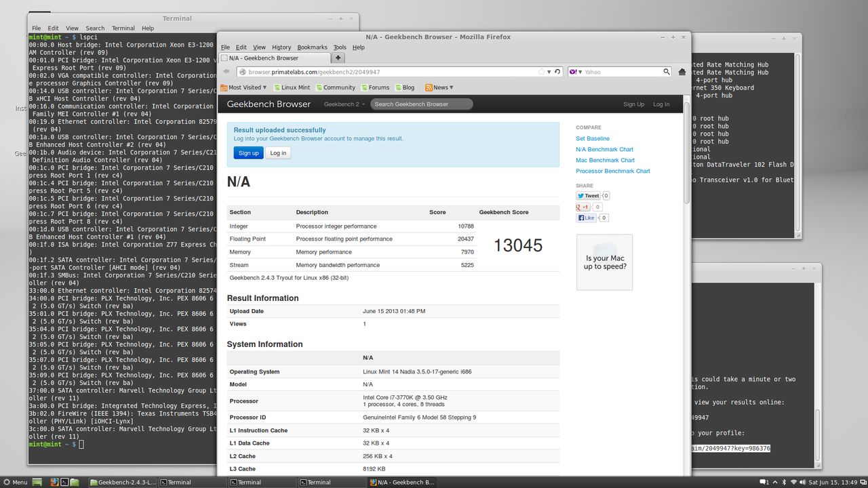
Task: Click the search magnifier in Yahoo box
Action: click(667, 71)
